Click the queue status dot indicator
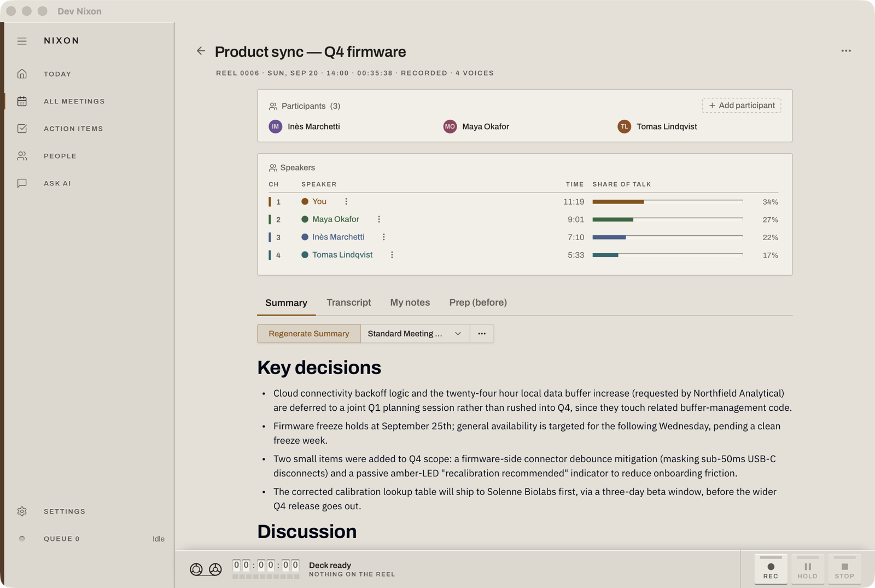 pos(22,539)
